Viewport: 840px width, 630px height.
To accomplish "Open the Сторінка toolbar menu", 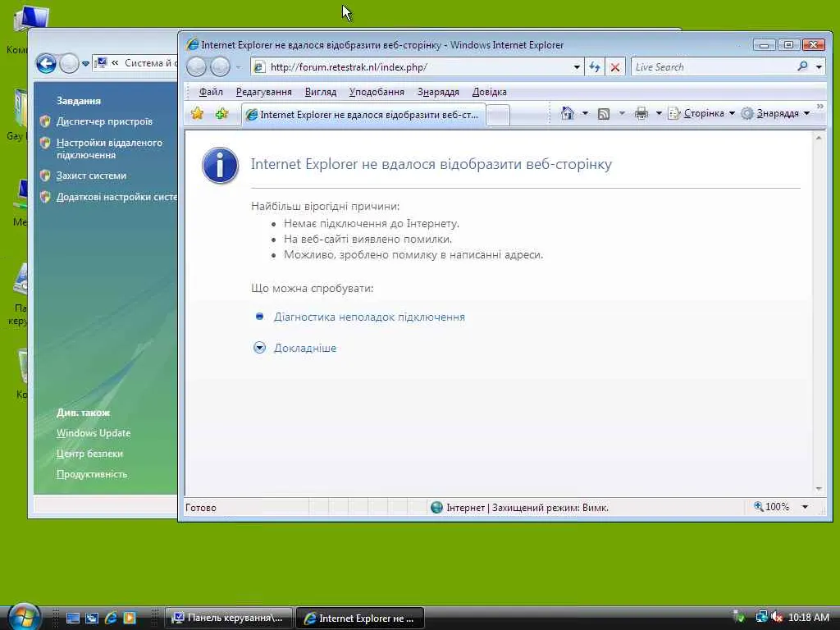I will pyautogui.click(x=701, y=113).
